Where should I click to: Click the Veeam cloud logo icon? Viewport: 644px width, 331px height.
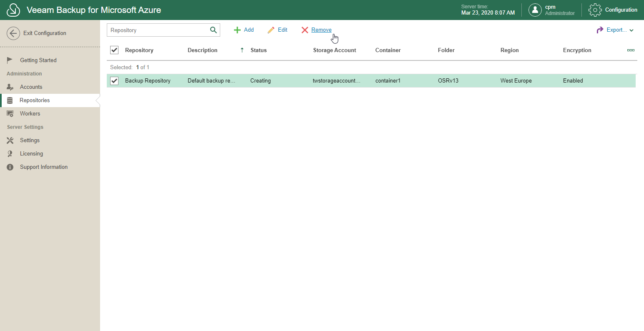point(13,10)
